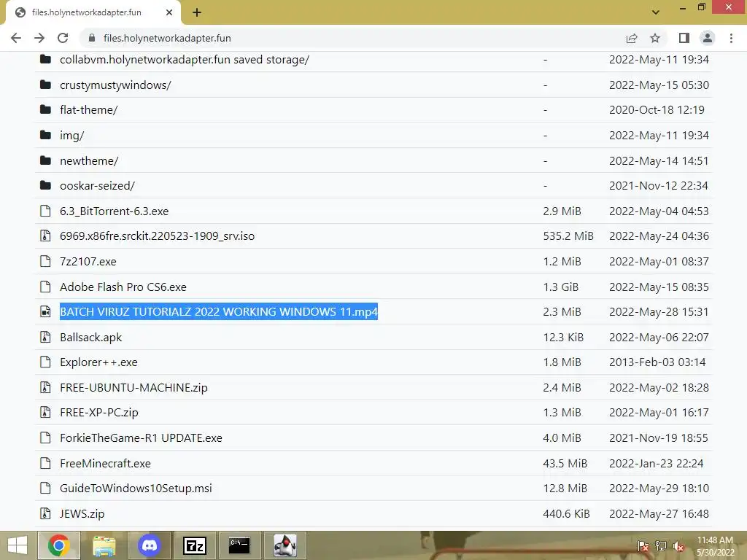Click the archive icon beside FREE-XP-PC.zip
The height and width of the screenshot is (560, 747).
(x=45, y=413)
